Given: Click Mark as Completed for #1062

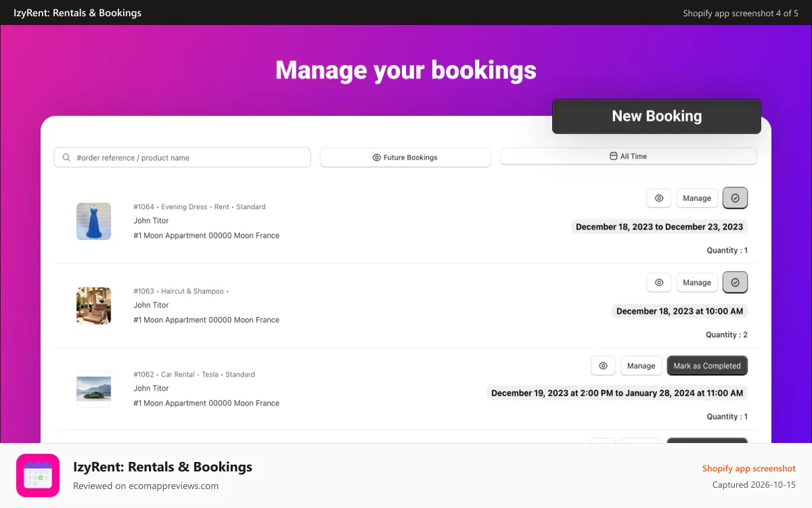Looking at the screenshot, I should point(707,366).
